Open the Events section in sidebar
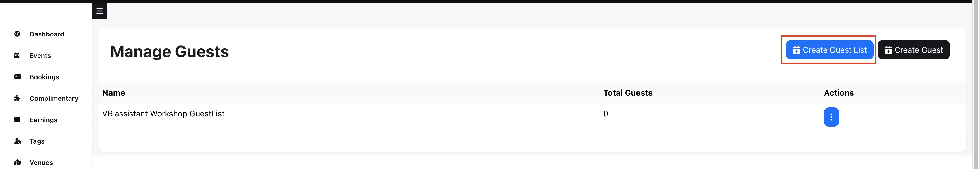980x169 pixels. click(40, 55)
